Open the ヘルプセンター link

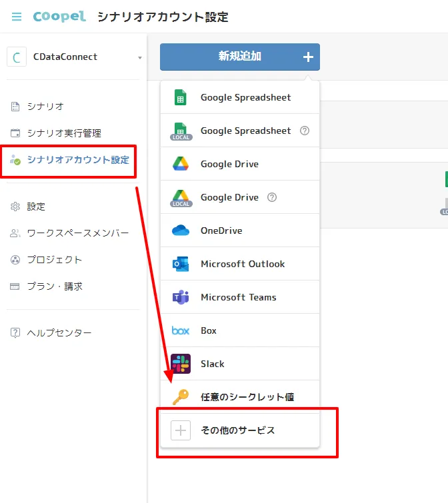59,333
